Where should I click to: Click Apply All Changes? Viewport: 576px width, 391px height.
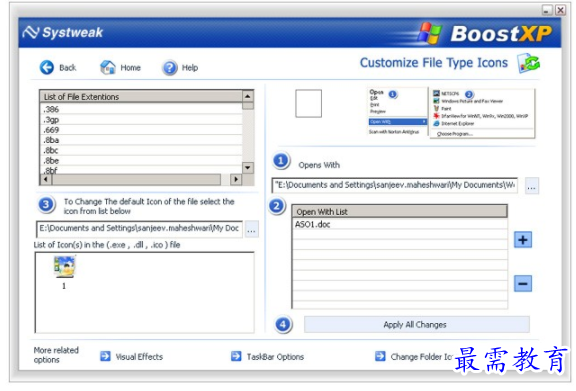tap(417, 324)
